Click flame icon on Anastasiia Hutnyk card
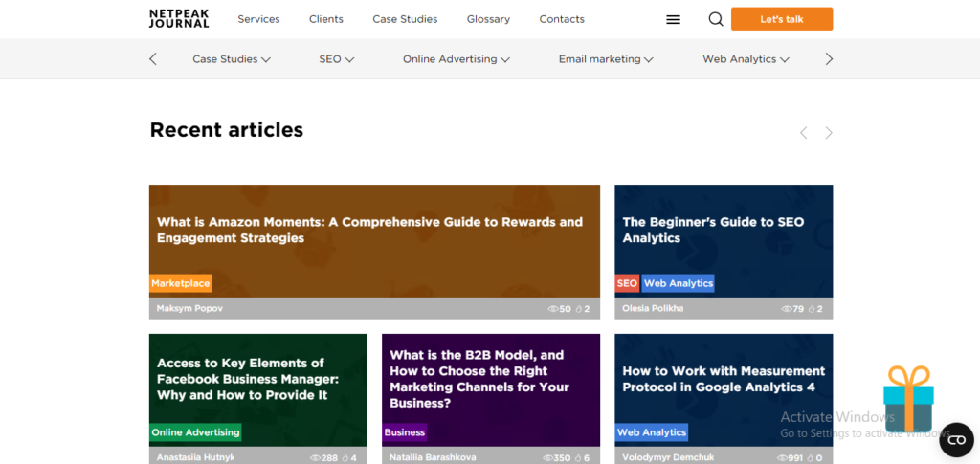 pos(345,457)
